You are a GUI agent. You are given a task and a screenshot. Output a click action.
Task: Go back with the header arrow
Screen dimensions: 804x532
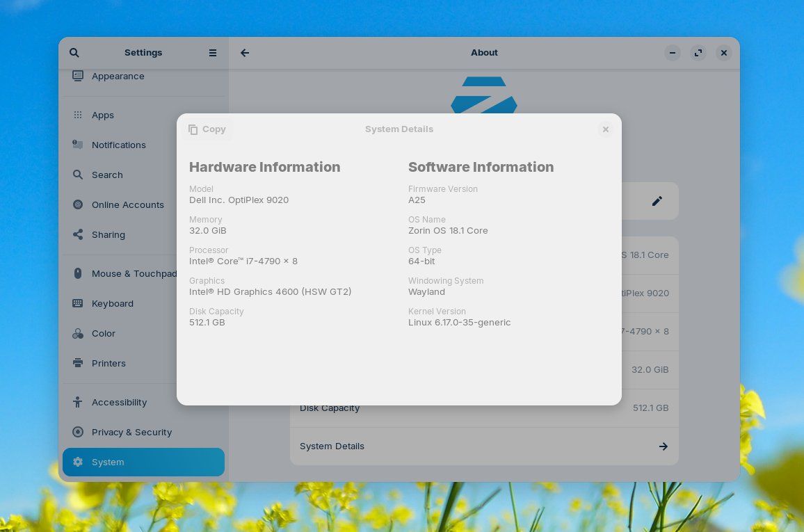(245, 53)
